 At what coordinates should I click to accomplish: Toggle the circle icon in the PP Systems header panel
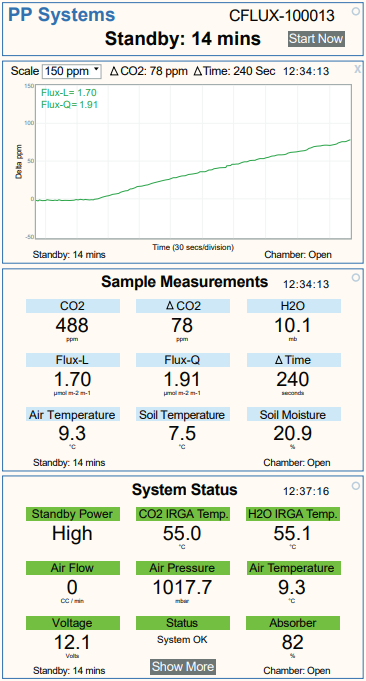point(356,12)
